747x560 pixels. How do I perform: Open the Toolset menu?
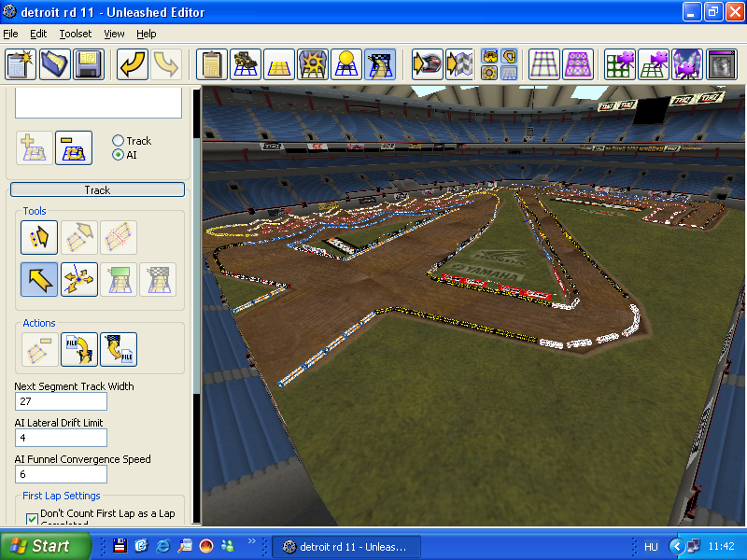[76, 34]
